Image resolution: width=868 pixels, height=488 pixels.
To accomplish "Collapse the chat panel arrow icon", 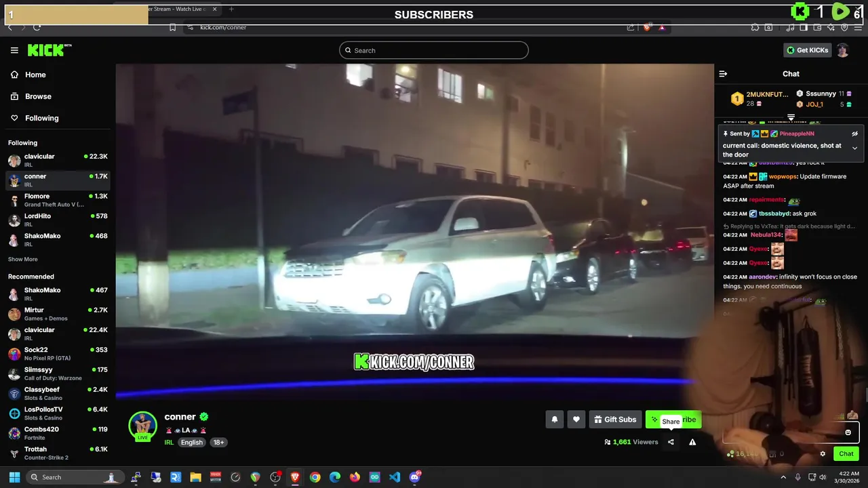I will [x=723, y=74].
